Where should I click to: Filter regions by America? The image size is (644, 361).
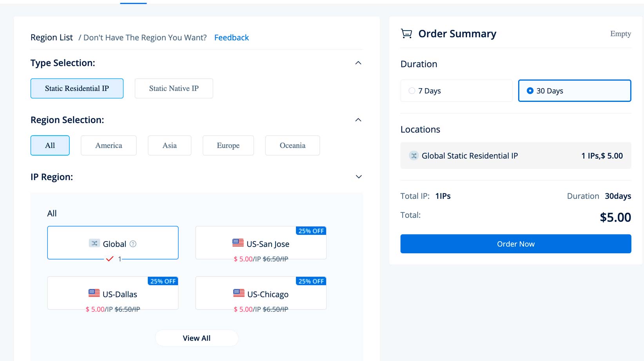(x=109, y=145)
